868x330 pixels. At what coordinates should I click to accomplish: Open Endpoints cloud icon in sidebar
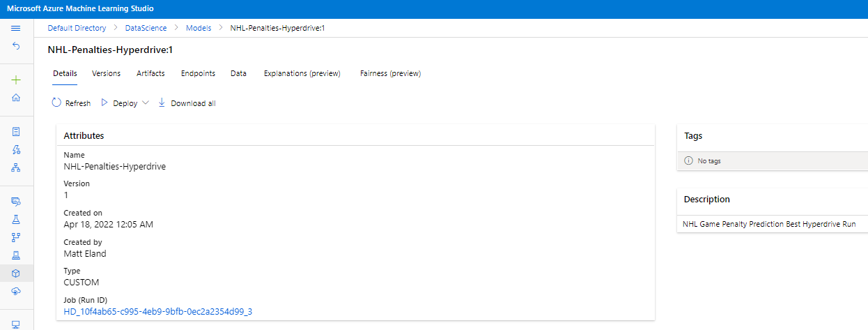coord(16,291)
